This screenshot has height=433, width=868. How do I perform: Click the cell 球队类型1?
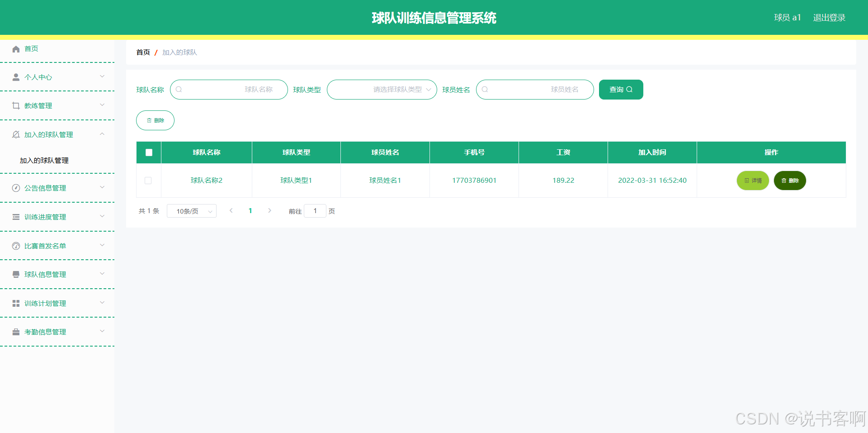296,181
